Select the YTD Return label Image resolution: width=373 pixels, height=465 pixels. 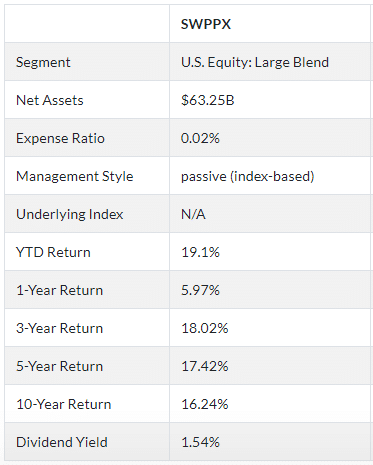[53, 252]
